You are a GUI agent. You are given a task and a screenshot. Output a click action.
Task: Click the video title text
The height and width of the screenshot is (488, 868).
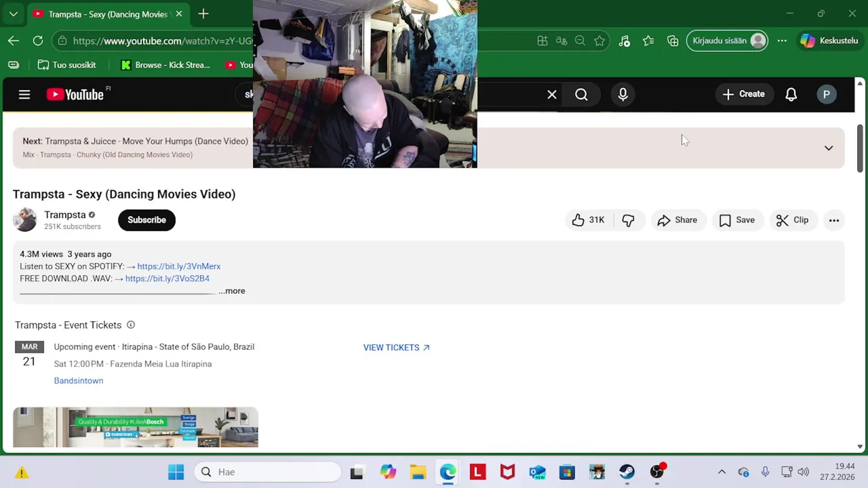[x=124, y=194]
